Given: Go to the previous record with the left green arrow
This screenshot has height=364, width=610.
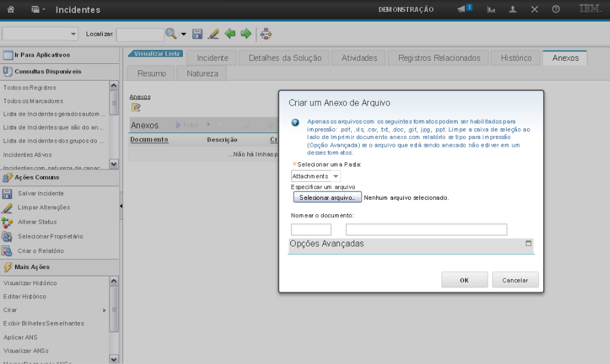Looking at the screenshot, I should (x=230, y=34).
